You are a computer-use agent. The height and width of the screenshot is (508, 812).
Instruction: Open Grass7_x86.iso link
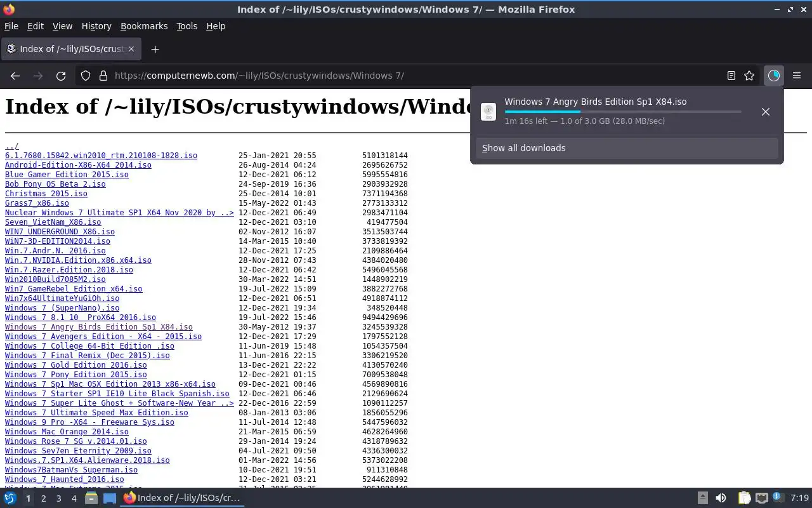tap(37, 203)
